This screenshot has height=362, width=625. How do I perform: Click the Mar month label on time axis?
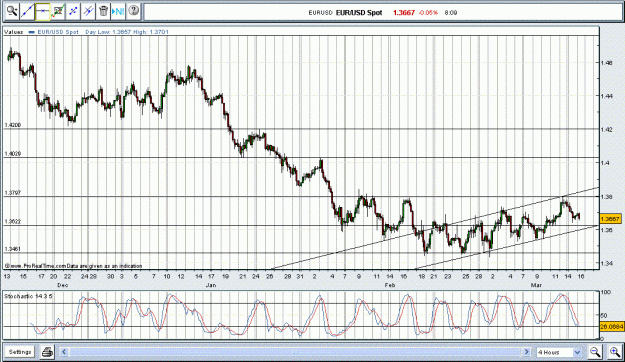tap(536, 285)
